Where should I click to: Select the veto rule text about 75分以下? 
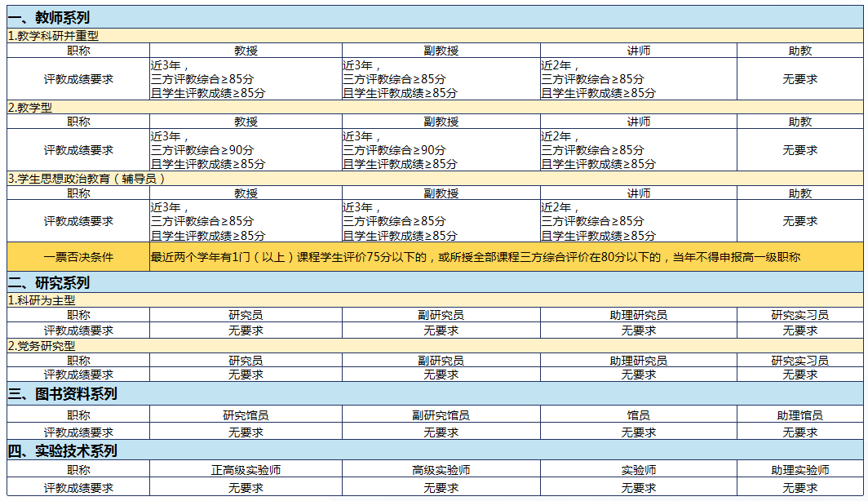coord(475,257)
